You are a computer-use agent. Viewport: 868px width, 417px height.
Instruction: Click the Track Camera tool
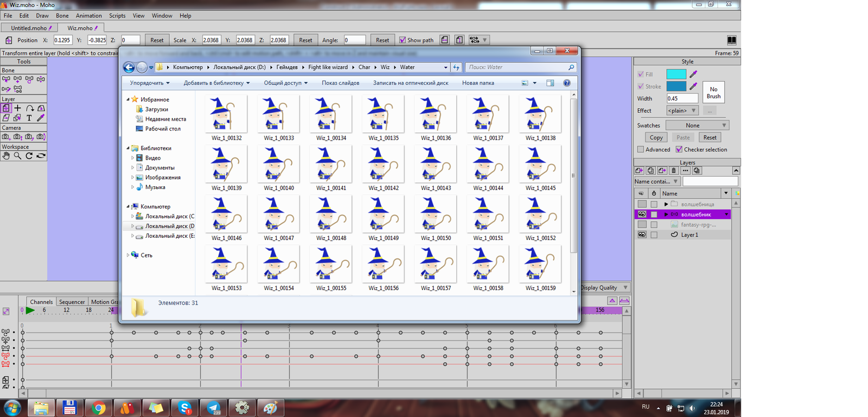pyautogui.click(x=6, y=137)
